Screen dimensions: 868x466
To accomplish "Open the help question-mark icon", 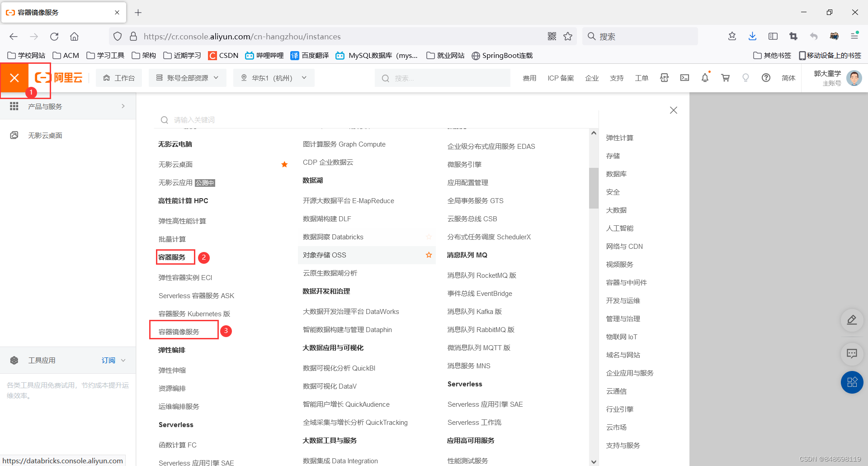I will click(x=766, y=78).
